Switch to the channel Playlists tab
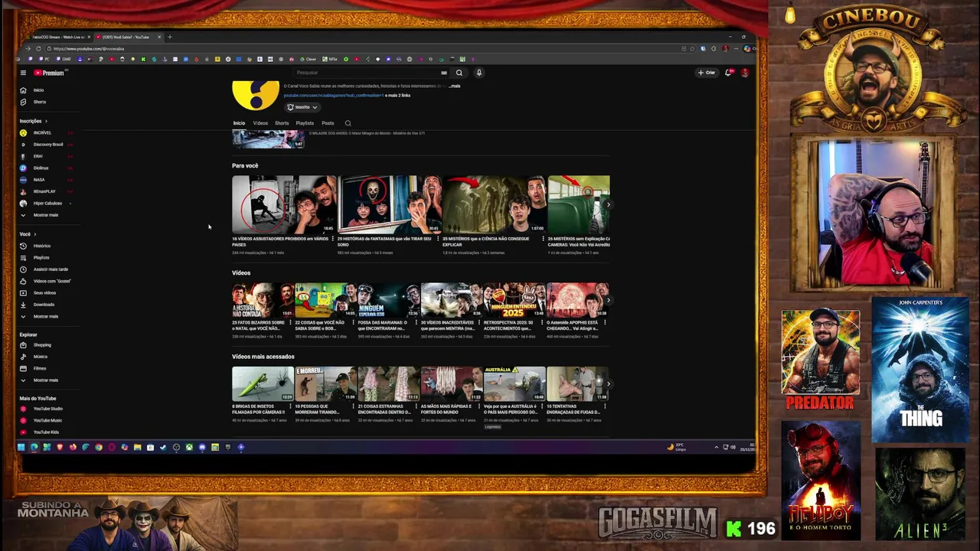The height and width of the screenshot is (551, 980). [x=305, y=123]
